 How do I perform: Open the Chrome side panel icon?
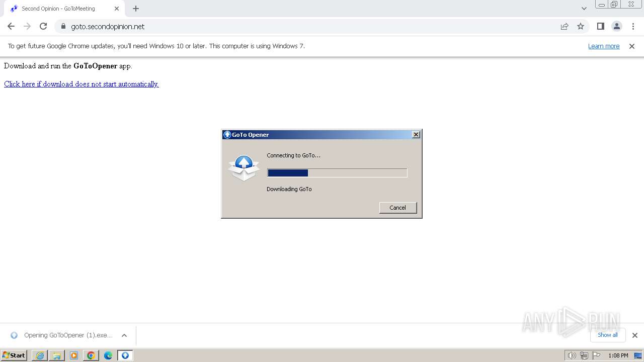pyautogui.click(x=600, y=26)
